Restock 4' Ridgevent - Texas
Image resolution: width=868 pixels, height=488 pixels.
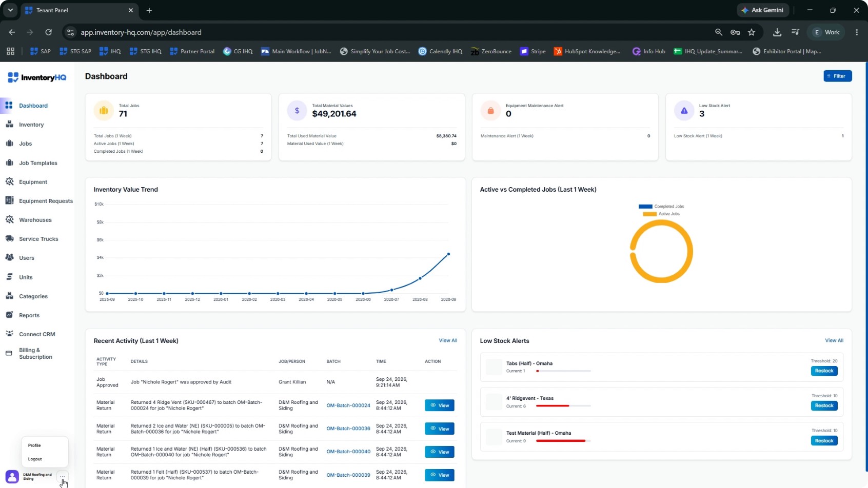click(824, 405)
